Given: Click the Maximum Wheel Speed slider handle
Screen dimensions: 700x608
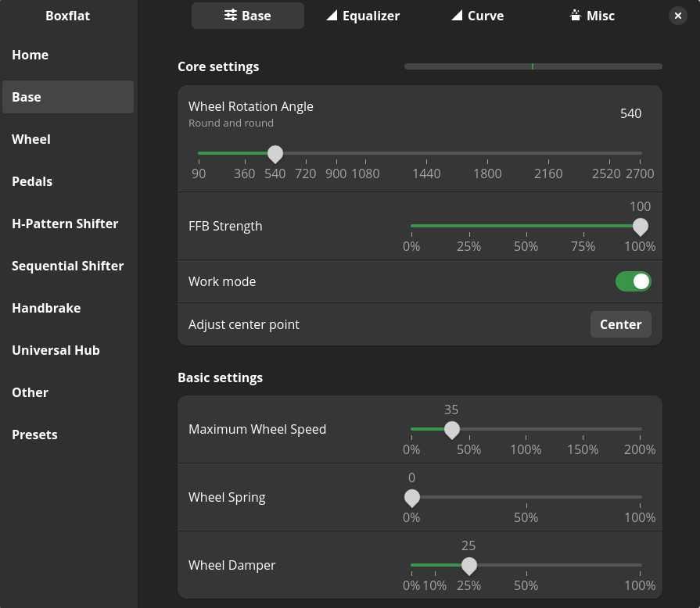Looking at the screenshot, I should (x=451, y=429).
